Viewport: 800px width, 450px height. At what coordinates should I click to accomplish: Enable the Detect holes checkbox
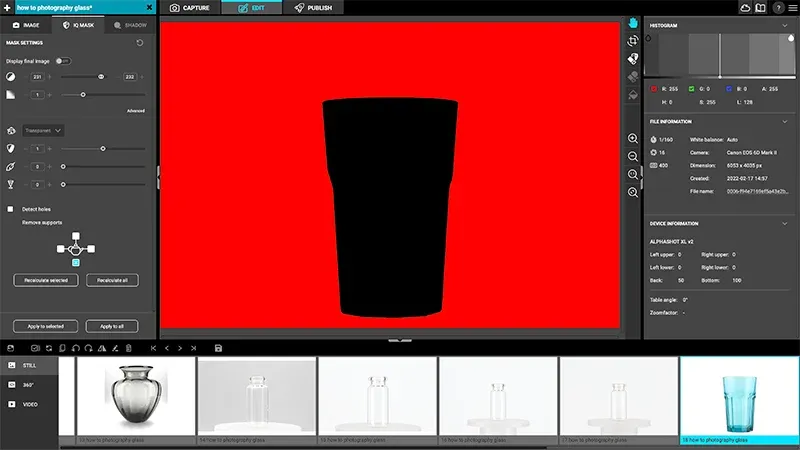pyautogui.click(x=11, y=209)
